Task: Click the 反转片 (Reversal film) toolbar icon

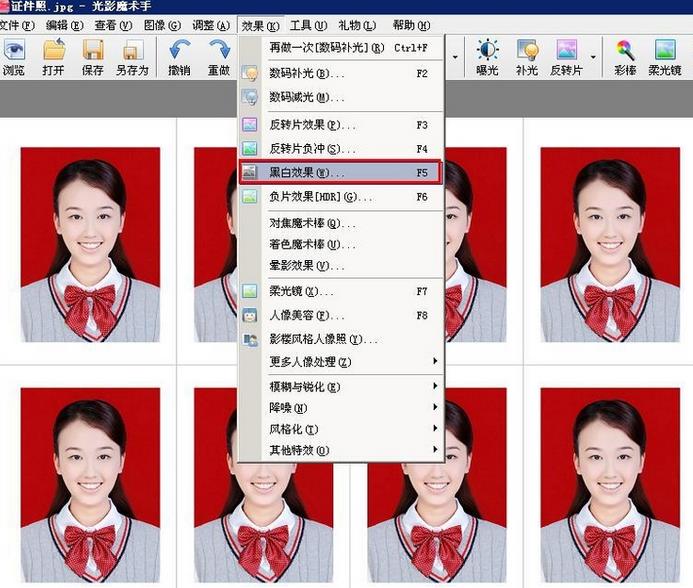Action: [567, 50]
